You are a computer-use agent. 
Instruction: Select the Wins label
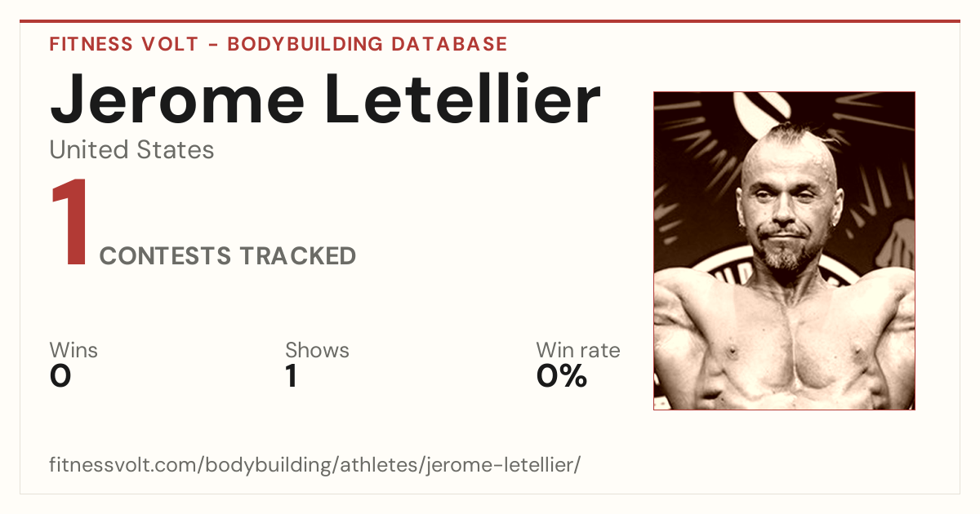(x=73, y=351)
